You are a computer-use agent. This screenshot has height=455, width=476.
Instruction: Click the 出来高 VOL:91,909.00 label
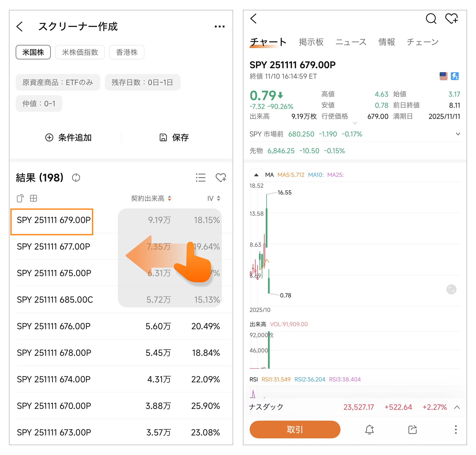[x=278, y=324]
